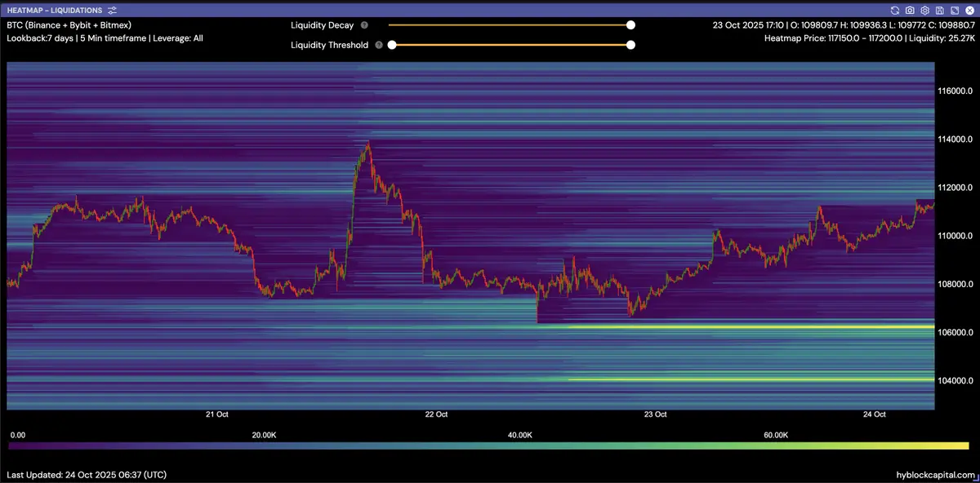The height and width of the screenshot is (483, 980).
Task: Click the right Liquidity Threshold slider handle
Action: click(x=630, y=45)
